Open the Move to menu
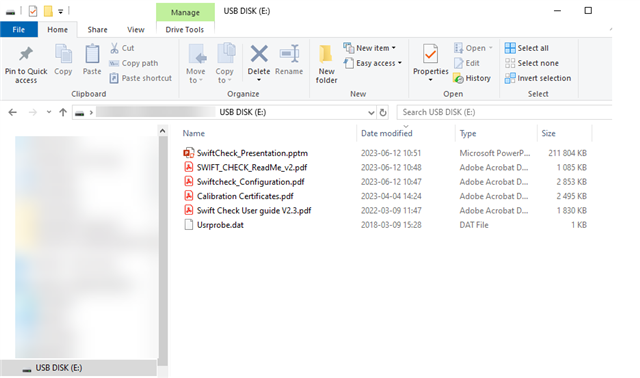This screenshot has height=378, width=640. (x=196, y=64)
